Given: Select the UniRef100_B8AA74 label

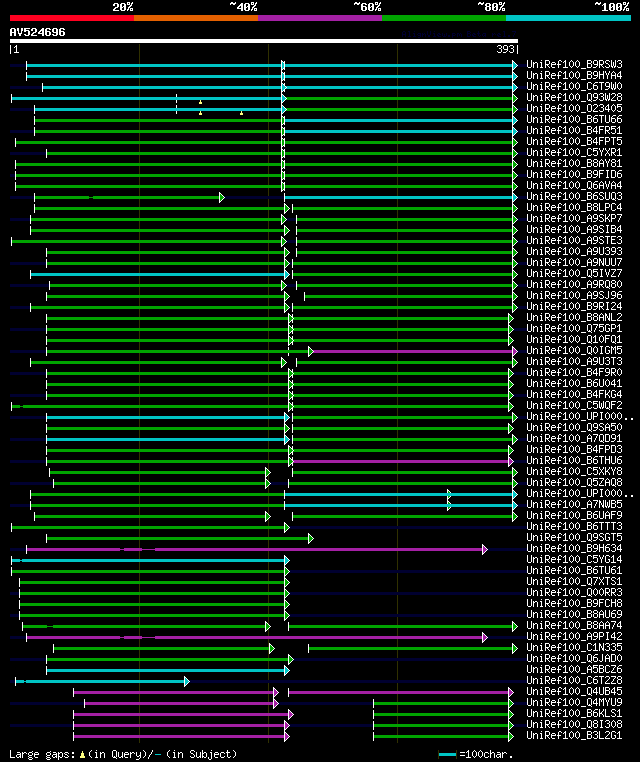Looking at the screenshot, I should (x=574, y=625).
